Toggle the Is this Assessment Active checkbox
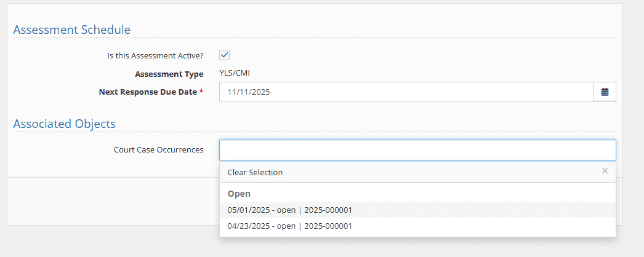644x257 pixels. coord(225,55)
